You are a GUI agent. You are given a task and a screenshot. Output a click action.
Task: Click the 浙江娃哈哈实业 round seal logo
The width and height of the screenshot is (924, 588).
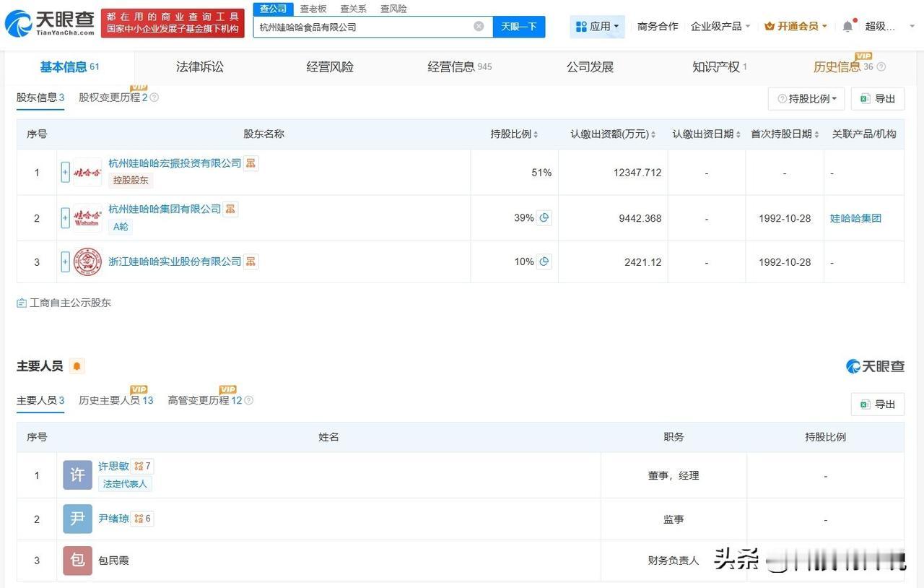(87, 261)
